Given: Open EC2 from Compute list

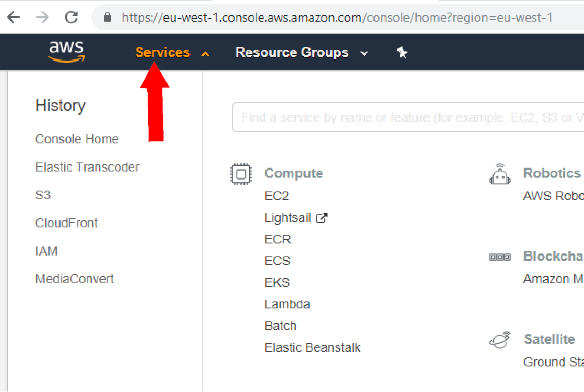Looking at the screenshot, I should point(276,196).
